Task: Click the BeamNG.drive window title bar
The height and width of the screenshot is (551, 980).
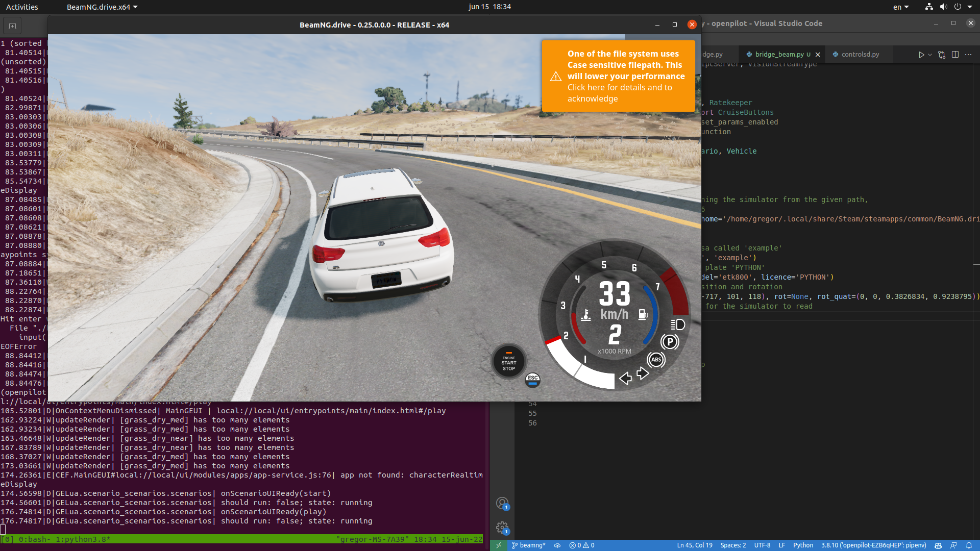Action: [x=374, y=25]
